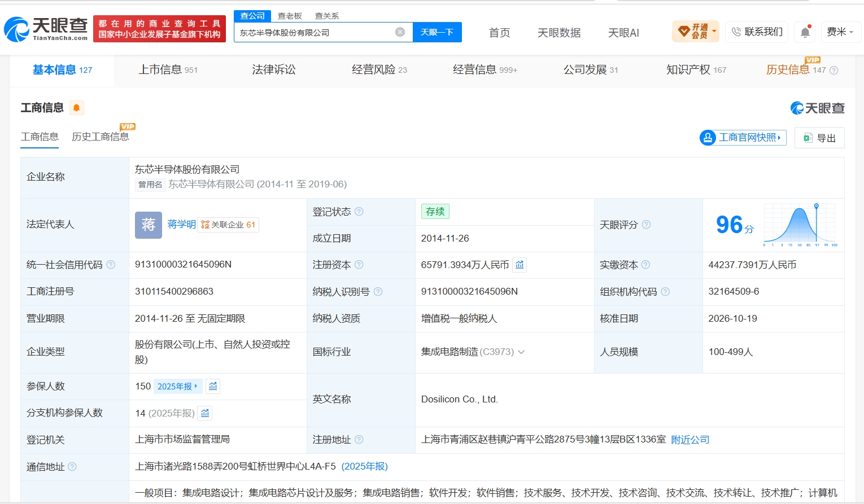The height and width of the screenshot is (504, 864).
Task: Open 天眼数据 in the top navigation
Action: [x=559, y=33]
